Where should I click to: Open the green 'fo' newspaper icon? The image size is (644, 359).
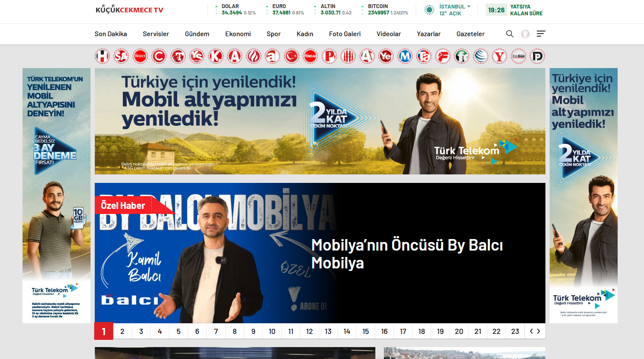pos(462,56)
